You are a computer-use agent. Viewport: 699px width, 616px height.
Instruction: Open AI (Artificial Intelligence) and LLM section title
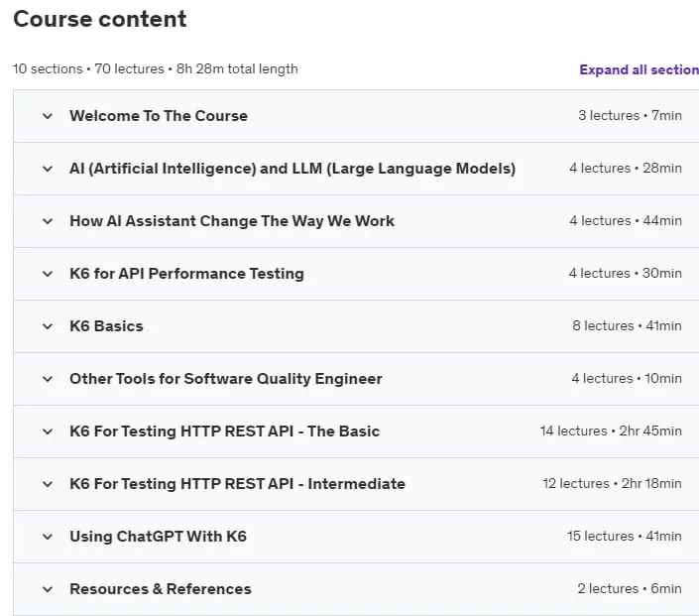(292, 169)
